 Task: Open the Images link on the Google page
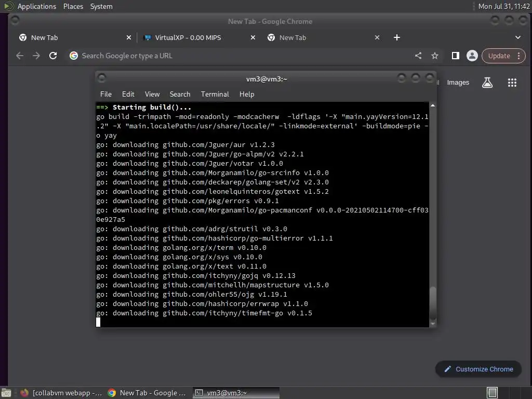pos(458,83)
